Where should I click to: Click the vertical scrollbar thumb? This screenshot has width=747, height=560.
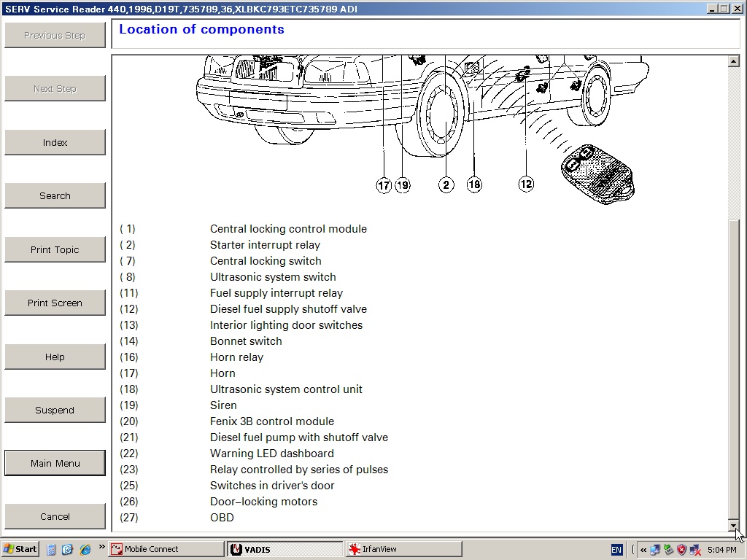(x=733, y=370)
